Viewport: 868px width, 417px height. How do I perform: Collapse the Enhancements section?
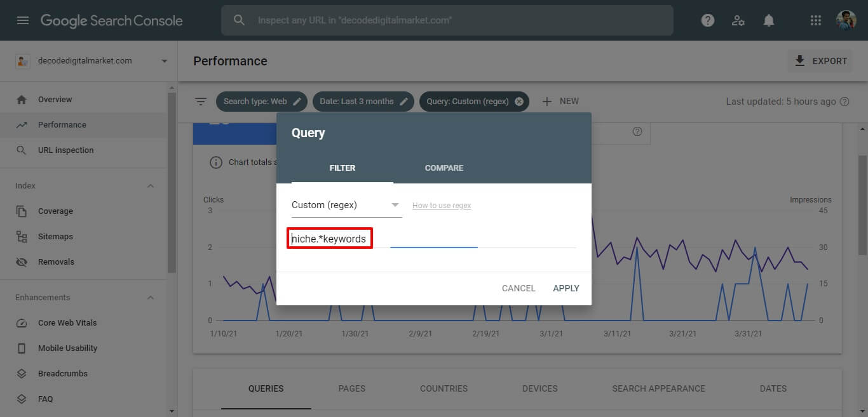(x=151, y=298)
